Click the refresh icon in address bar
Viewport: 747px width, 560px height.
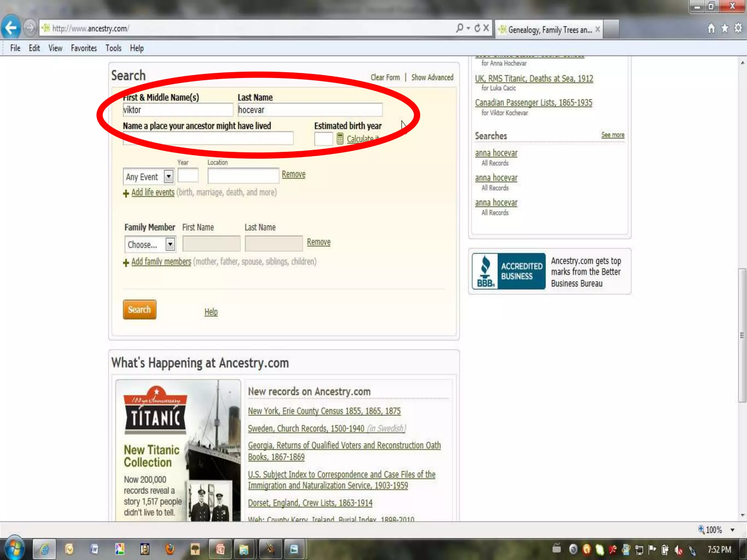(477, 28)
